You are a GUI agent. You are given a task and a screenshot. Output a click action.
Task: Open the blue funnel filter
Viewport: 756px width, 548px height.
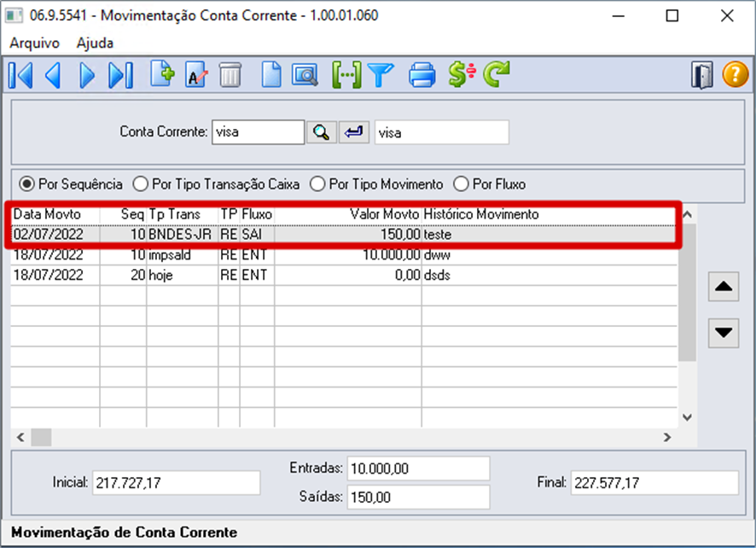click(381, 75)
